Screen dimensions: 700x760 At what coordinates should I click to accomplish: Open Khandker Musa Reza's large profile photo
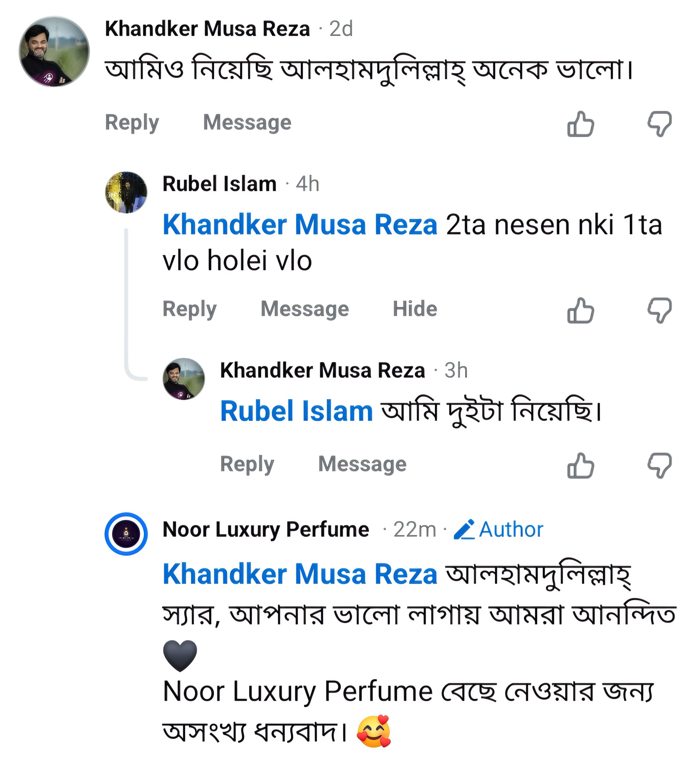click(54, 52)
